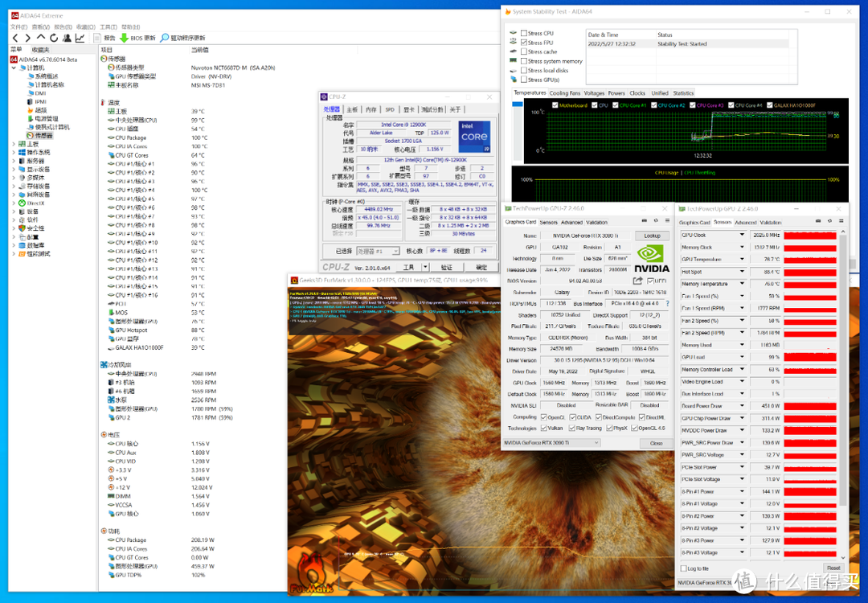868x603 pixels.
Task: Open the NVIDIA GeForce RTX 3090 Ti selector
Action: 551,443
